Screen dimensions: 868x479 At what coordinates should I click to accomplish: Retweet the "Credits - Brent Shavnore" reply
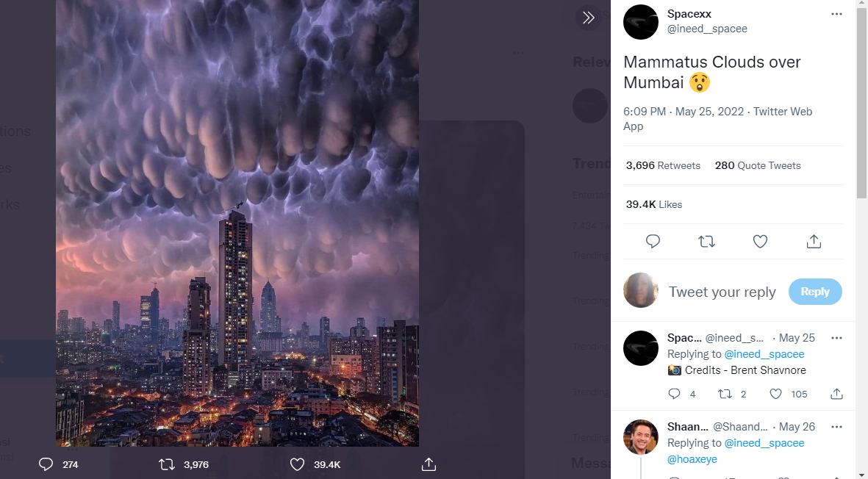point(725,395)
